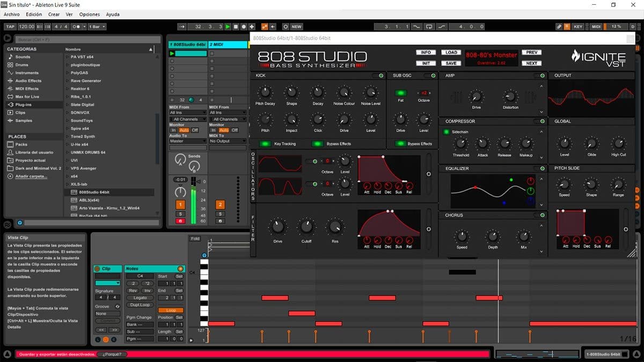Screen dimensions: 644x362
Task: Click the Cutoff knob in the filter
Action: pyautogui.click(x=306, y=226)
